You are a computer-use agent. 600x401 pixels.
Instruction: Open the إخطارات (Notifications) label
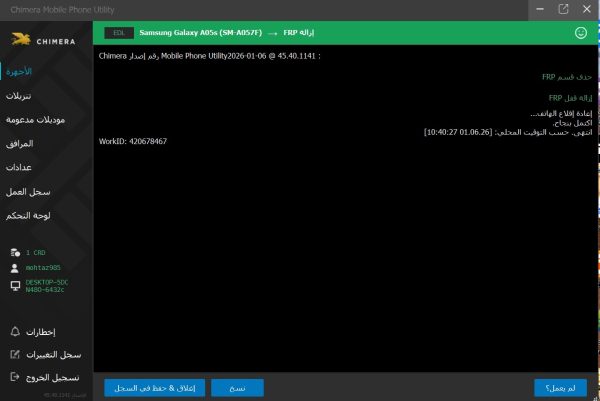(x=41, y=332)
